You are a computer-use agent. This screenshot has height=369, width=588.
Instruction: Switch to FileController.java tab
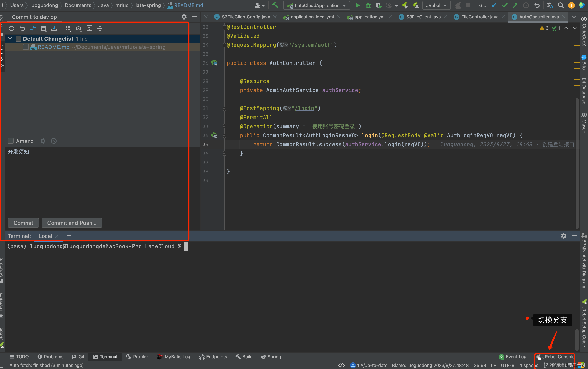click(480, 17)
